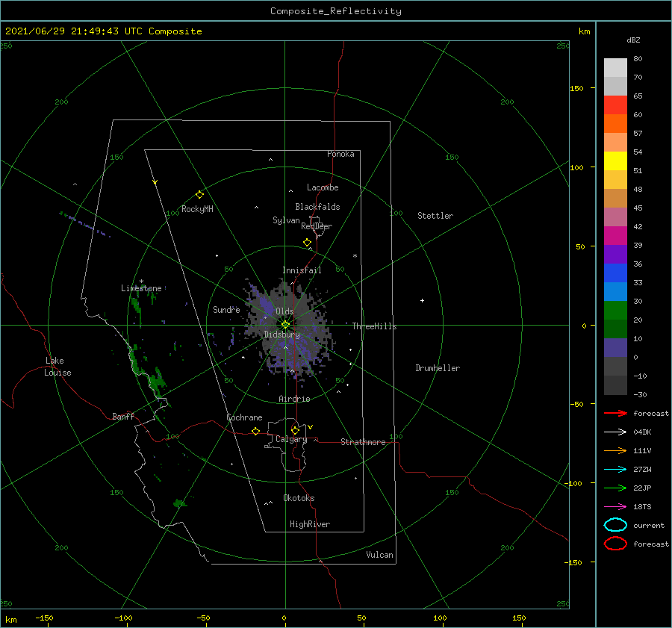Click the yellow radar-center diamond near Olds

point(285,325)
